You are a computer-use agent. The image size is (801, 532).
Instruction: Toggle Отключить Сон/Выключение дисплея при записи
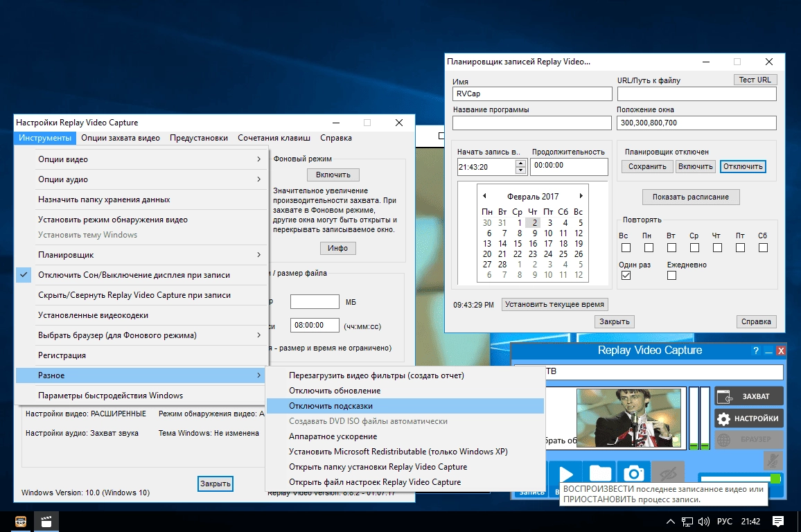(141, 275)
